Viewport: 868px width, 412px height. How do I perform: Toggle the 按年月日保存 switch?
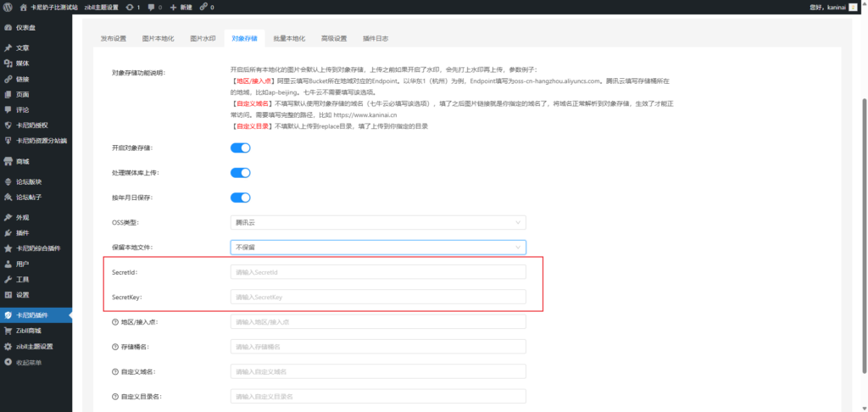tap(240, 198)
